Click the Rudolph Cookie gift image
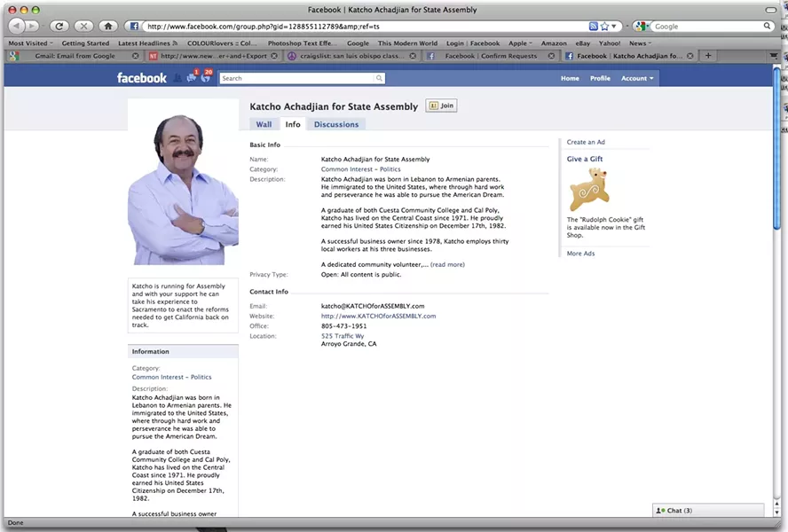This screenshot has width=788, height=532. pos(589,190)
